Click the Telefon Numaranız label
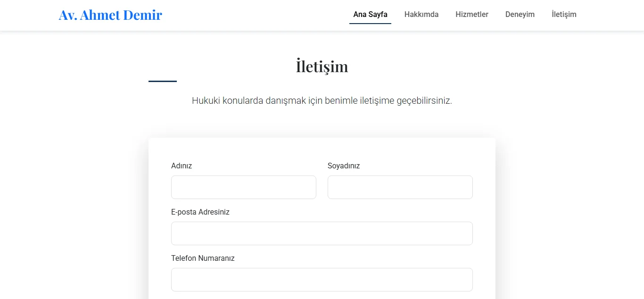Image resolution: width=644 pixels, height=299 pixels. pyautogui.click(x=203, y=258)
